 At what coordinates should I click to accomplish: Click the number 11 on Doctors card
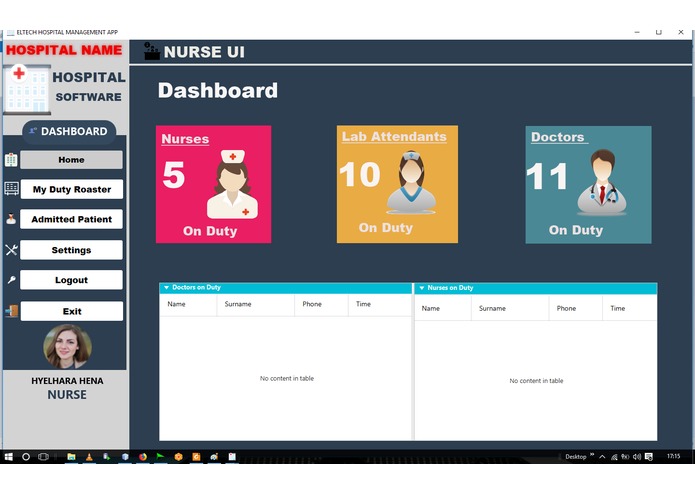[547, 176]
